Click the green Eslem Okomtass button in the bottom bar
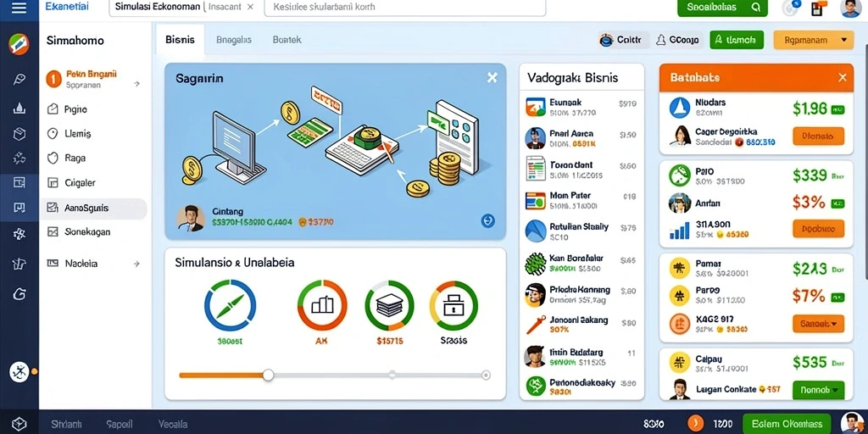The image size is (868, 434). pos(787,424)
